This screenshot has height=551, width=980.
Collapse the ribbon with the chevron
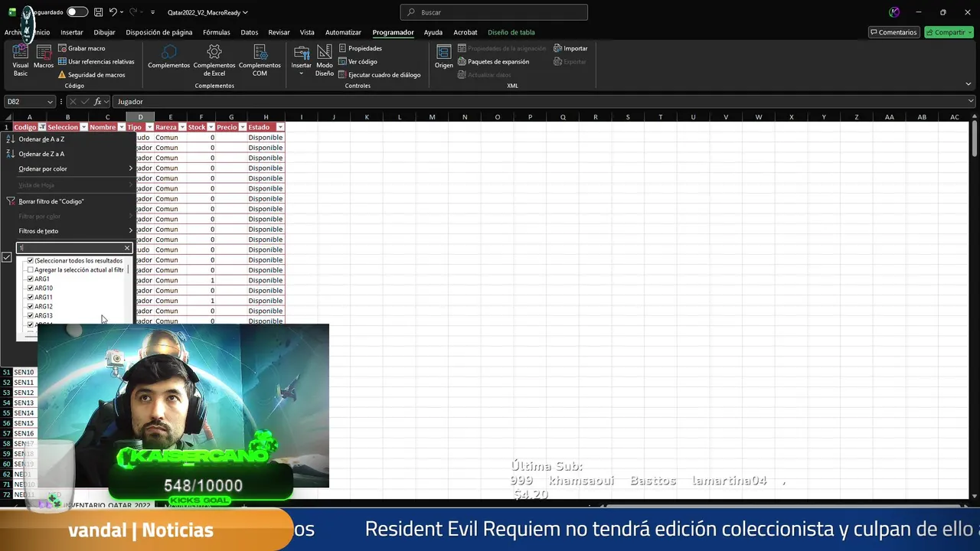[969, 84]
